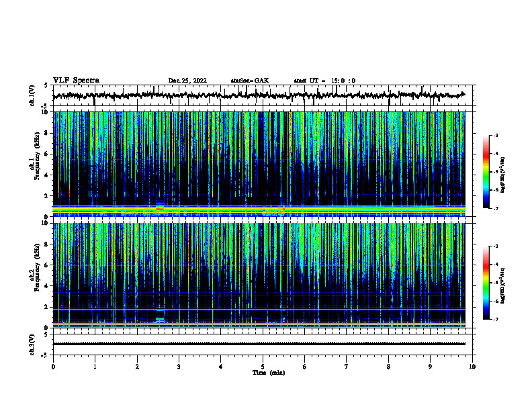The image size is (532, 411).
Task: Click the VLF Spectra title text
Action: [x=76, y=81]
